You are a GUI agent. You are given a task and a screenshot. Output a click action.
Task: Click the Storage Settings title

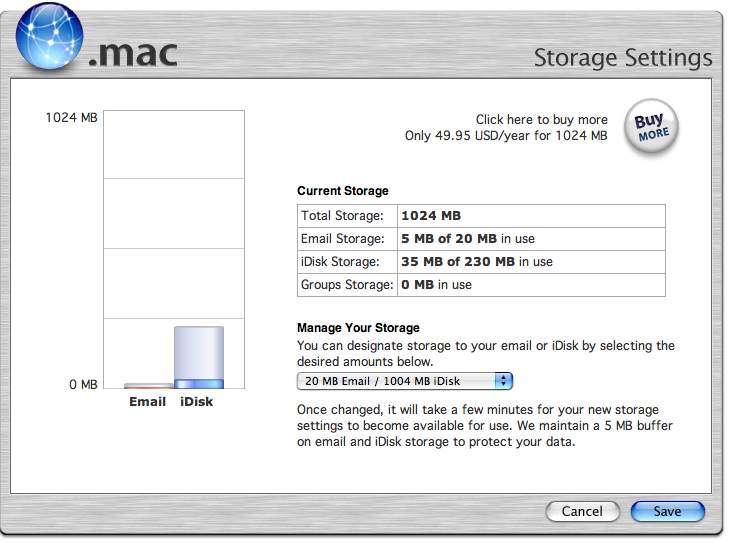623,57
